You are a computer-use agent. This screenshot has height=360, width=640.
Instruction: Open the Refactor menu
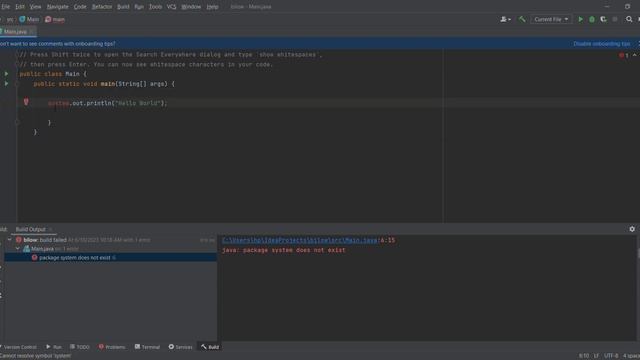pyautogui.click(x=102, y=7)
